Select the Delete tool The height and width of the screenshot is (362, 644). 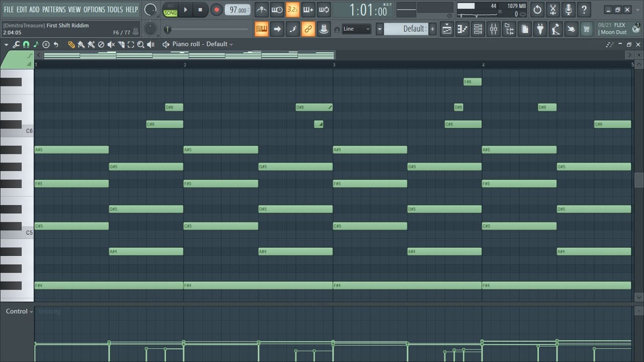(101, 44)
